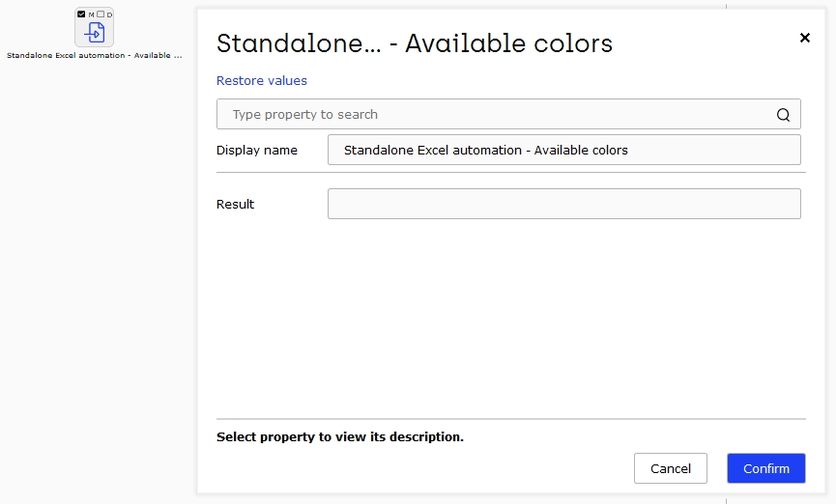
Task: Check the D checkbox on the step node
Action: point(101,14)
